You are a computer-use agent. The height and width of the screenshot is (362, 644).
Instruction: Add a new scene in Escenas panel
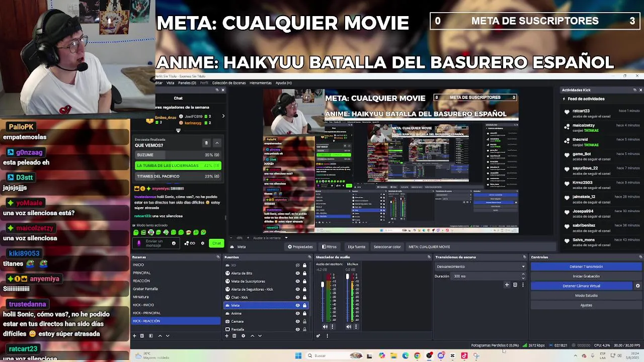pos(134,335)
